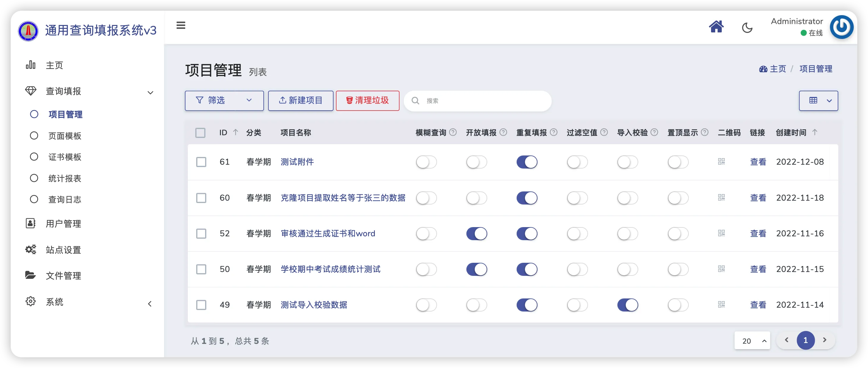This screenshot has height=368, width=868.
Task: Open QR code for project 52
Action: tap(721, 233)
